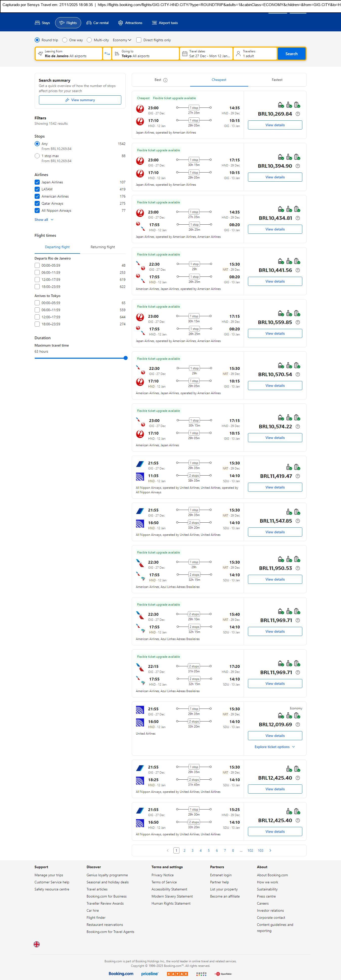Expand Explore ticket options for United flight
The width and height of the screenshot is (341, 980).
275,747
